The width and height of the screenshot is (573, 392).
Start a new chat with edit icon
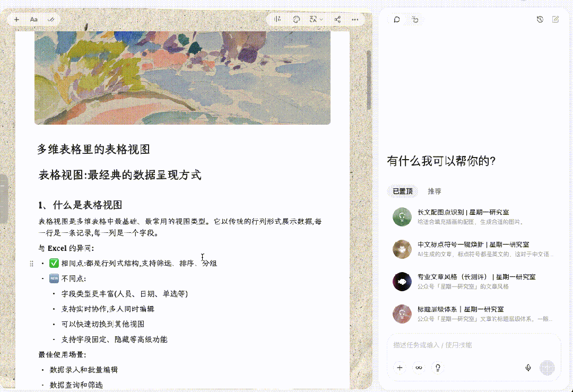555,20
